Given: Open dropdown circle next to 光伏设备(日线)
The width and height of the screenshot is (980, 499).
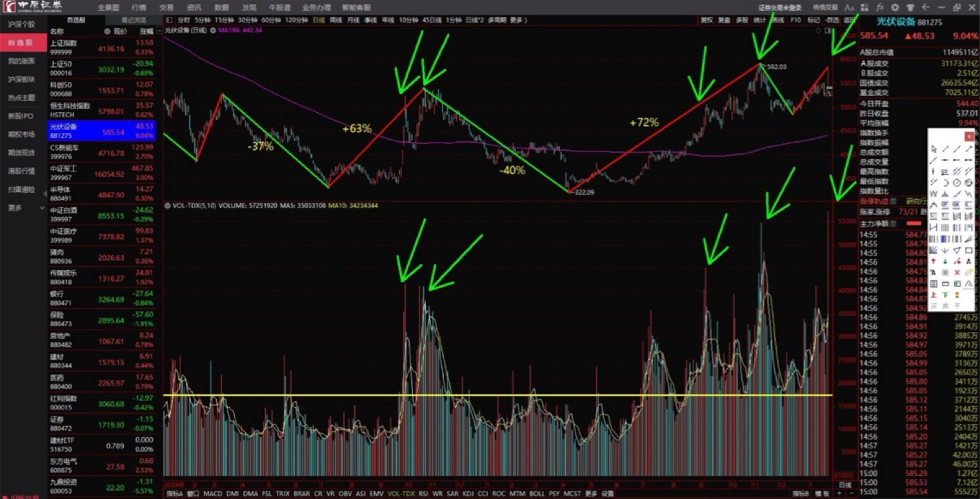Looking at the screenshot, I should point(212,30).
